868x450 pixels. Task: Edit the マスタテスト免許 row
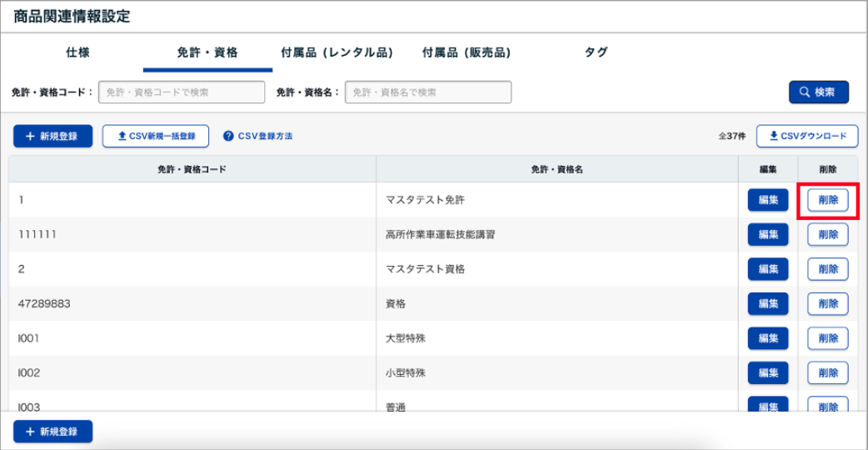coord(767,200)
